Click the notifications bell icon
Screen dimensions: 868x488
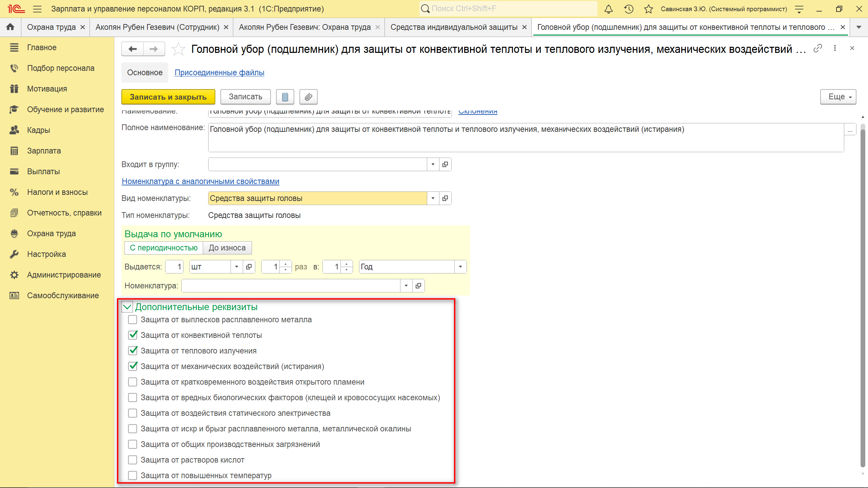[609, 9]
